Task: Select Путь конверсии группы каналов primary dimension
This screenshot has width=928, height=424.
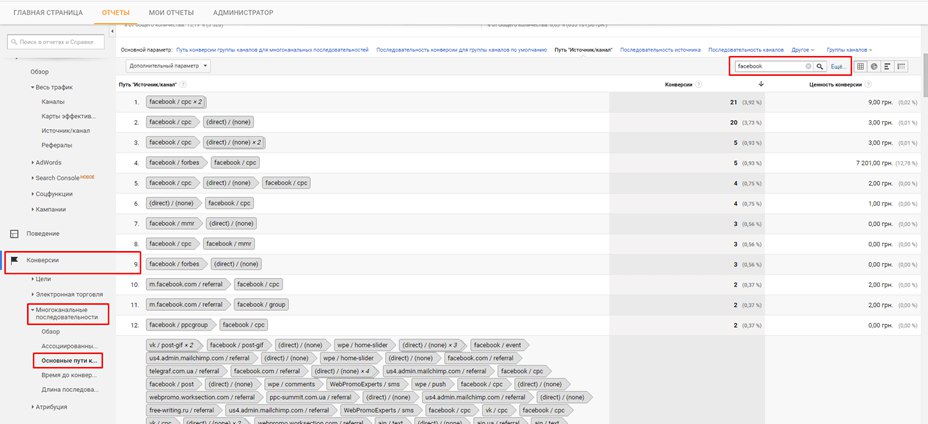Action: tap(272, 50)
